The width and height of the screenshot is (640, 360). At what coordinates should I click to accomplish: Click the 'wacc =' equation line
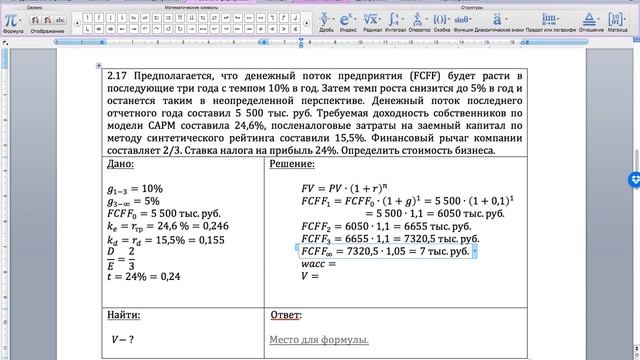318,264
